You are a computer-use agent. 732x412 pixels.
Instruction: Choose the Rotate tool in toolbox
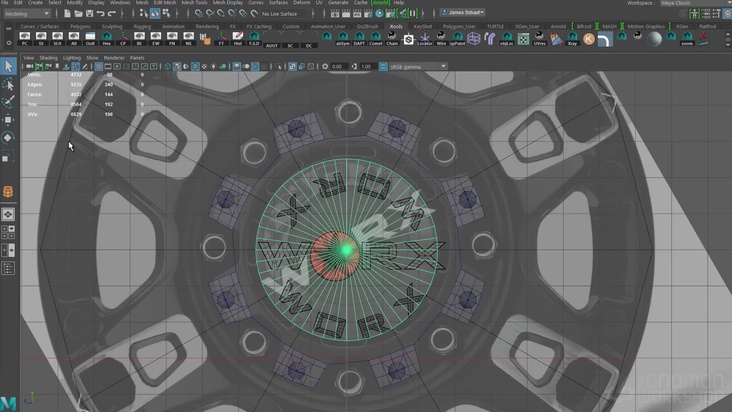pyautogui.click(x=8, y=138)
